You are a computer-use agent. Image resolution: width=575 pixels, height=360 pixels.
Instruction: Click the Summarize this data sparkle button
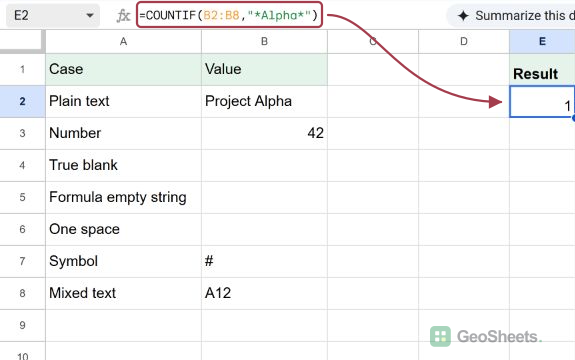click(x=511, y=16)
